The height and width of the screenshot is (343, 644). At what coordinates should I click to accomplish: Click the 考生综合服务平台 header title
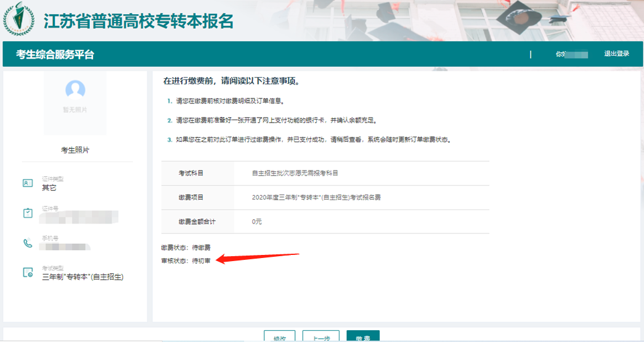click(x=55, y=54)
